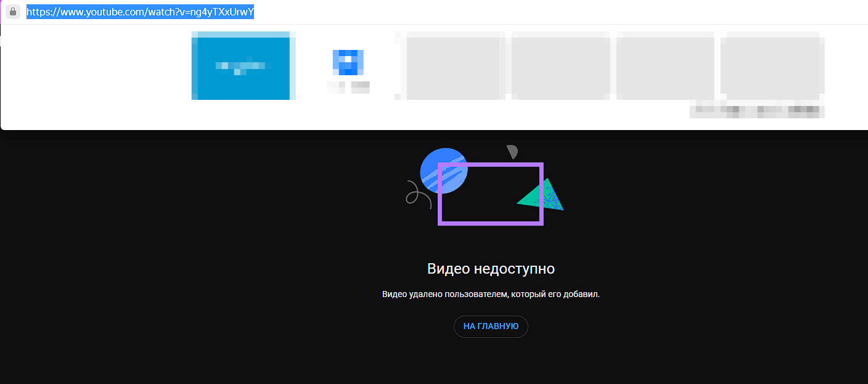Click the highlighted YouTube URL text
This screenshot has height=384, width=868.
coord(140,12)
